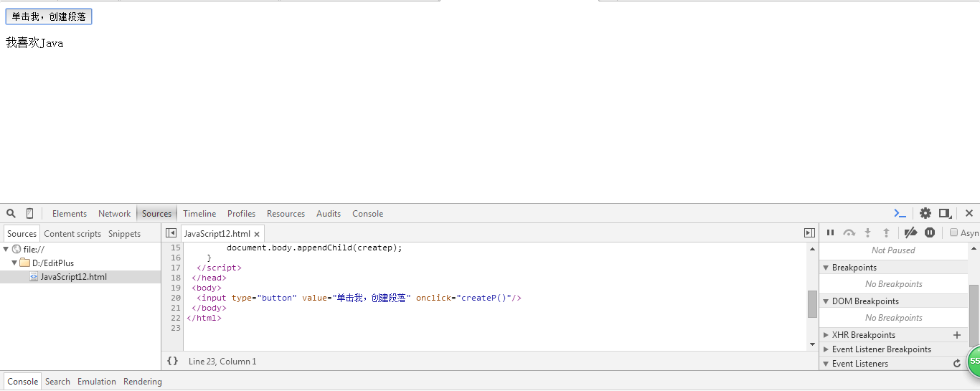Click the 单击我，创建段落 page button
The height and width of the screenshot is (391, 980).
[49, 17]
